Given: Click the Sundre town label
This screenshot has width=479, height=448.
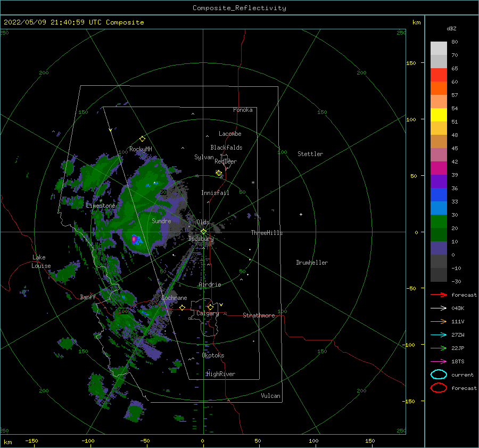Looking at the screenshot, I should (x=161, y=221).
